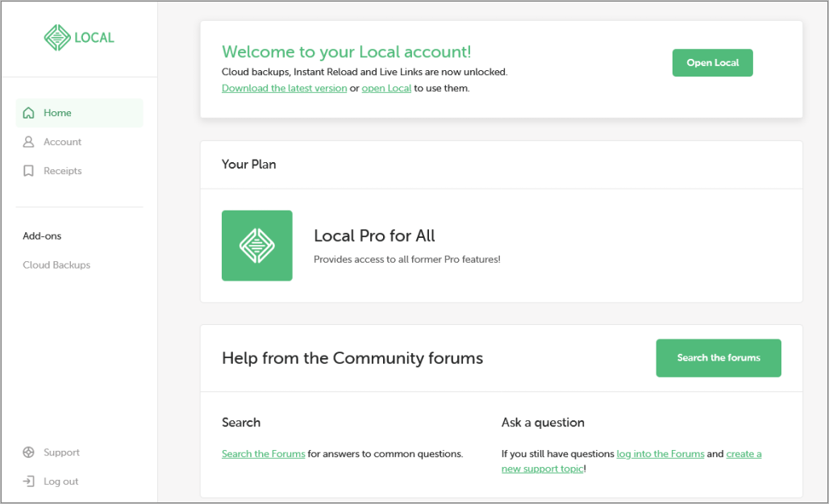Open the Home menu item

tap(79, 113)
